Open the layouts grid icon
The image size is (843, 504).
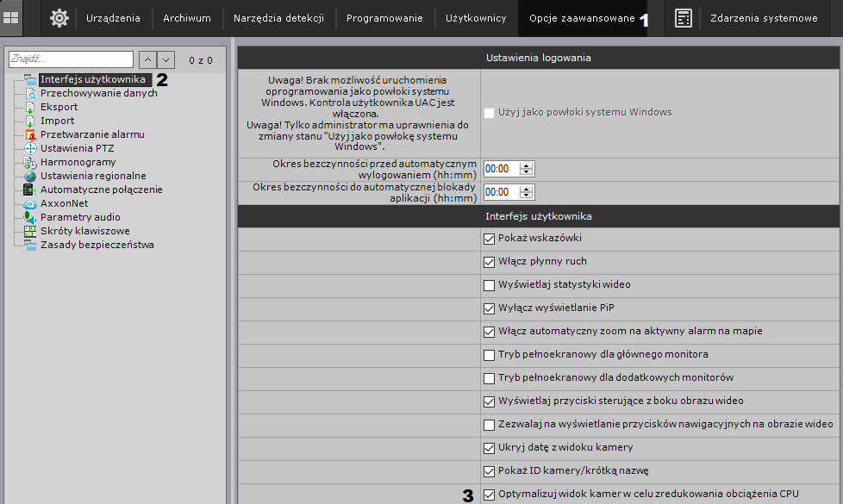(x=10, y=18)
